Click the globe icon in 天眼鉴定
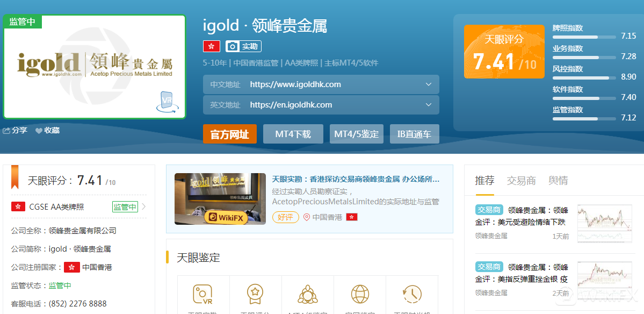This screenshot has height=314, width=644. point(360,294)
